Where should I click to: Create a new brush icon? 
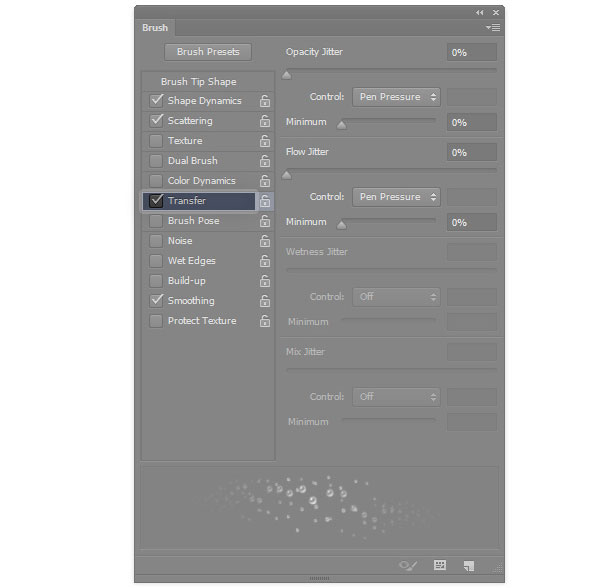coord(469,566)
